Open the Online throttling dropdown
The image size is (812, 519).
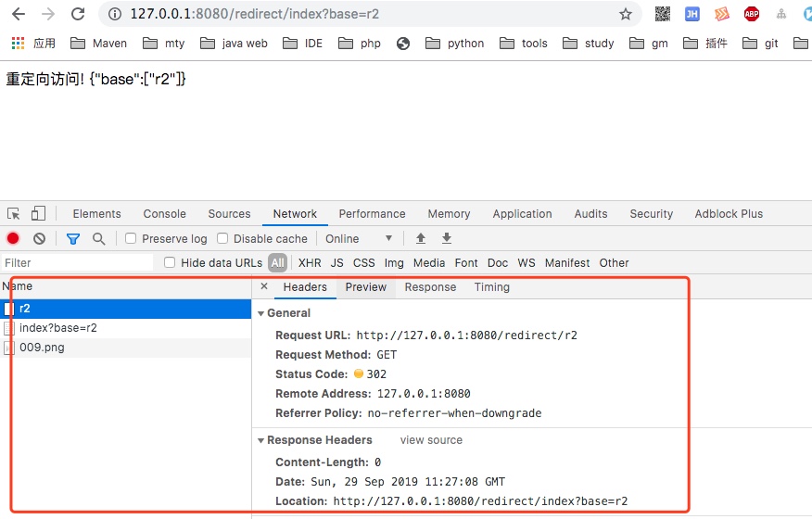coord(359,238)
